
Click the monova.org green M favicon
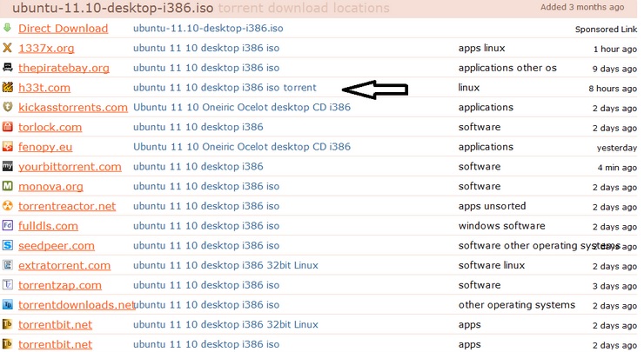pyautogui.click(x=7, y=186)
